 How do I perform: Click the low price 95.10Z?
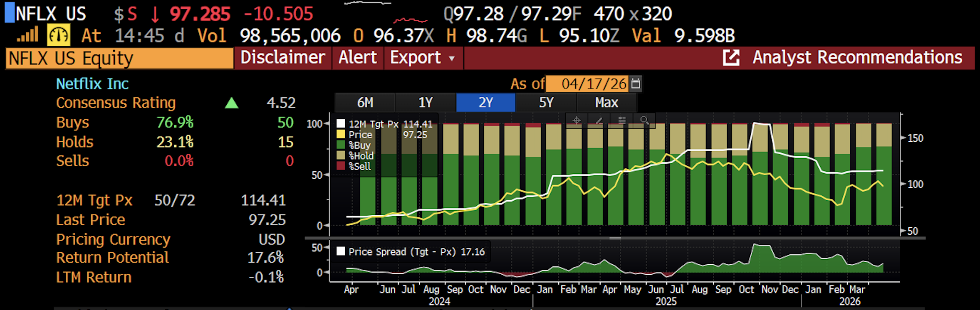click(589, 36)
